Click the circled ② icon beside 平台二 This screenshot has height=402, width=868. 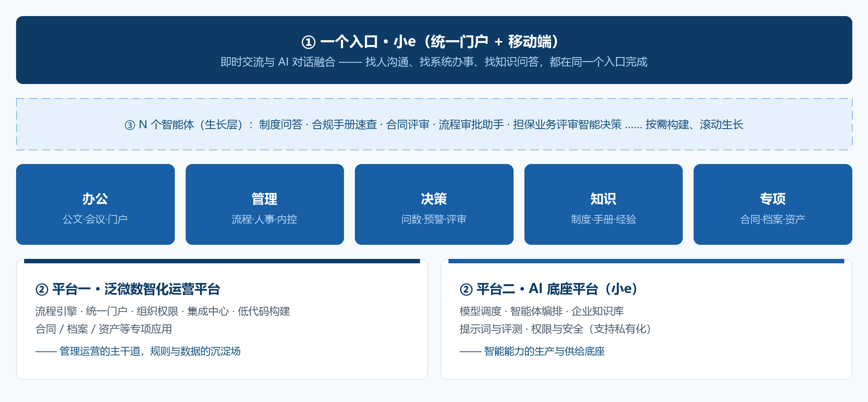click(x=466, y=289)
